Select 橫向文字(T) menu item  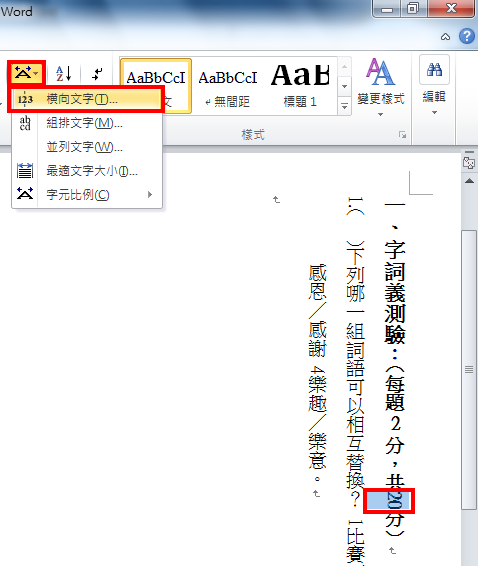tap(86, 99)
